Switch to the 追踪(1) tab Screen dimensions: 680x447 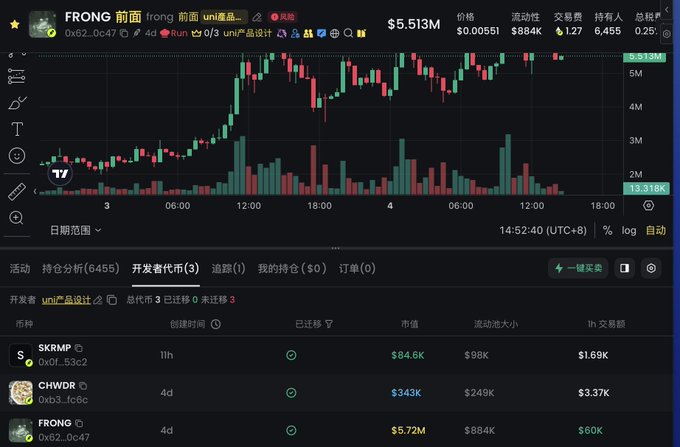[x=229, y=268]
